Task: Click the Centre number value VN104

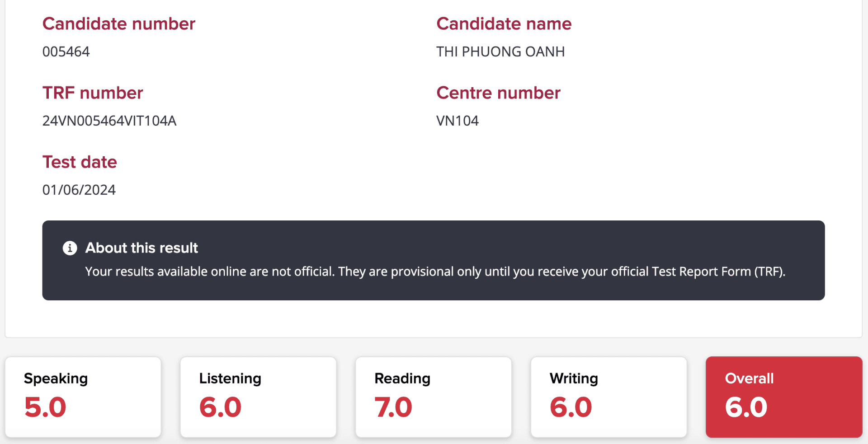Action: click(457, 121)
